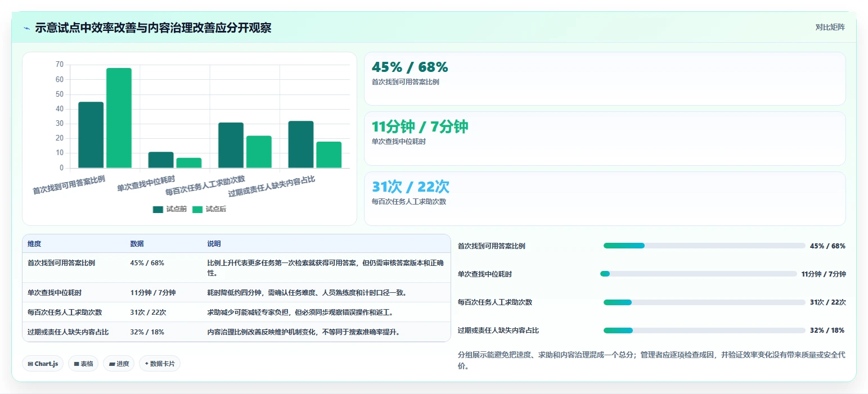Click the 32% / 18% value beside the progress bar
This screenshot has width=868, height=394.
coord(827,330)
